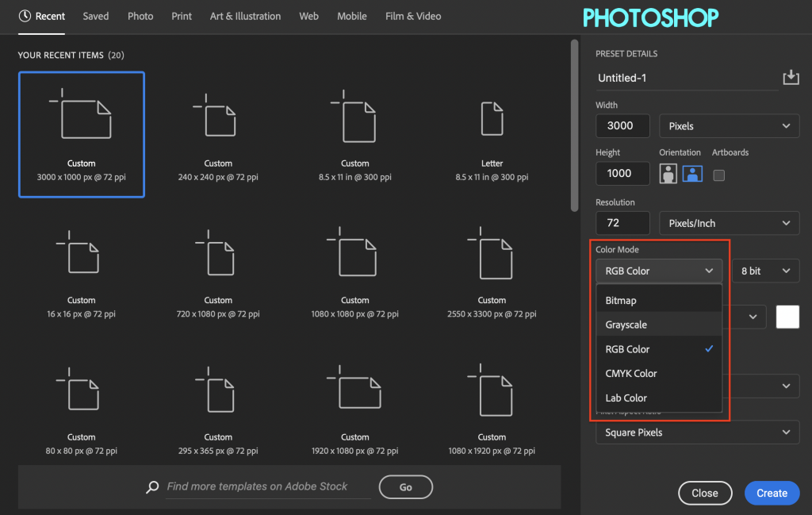Click the Untitled-1 document name field
Screen dimensions: 812x515
pyautogui.click(x=687, y=79)
